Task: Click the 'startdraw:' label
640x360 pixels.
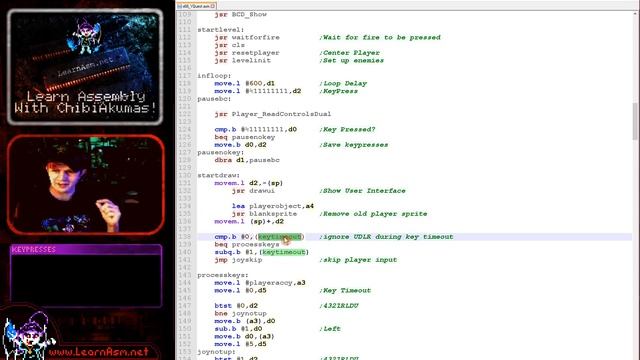Action: 218,176
